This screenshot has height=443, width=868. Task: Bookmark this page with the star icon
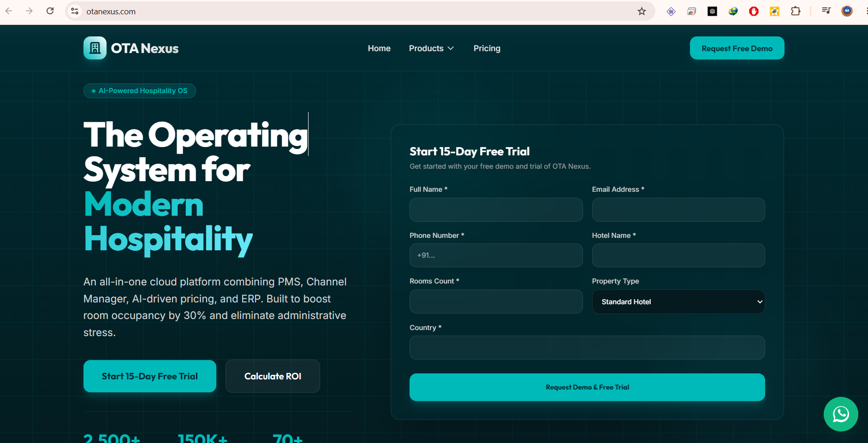642,11
